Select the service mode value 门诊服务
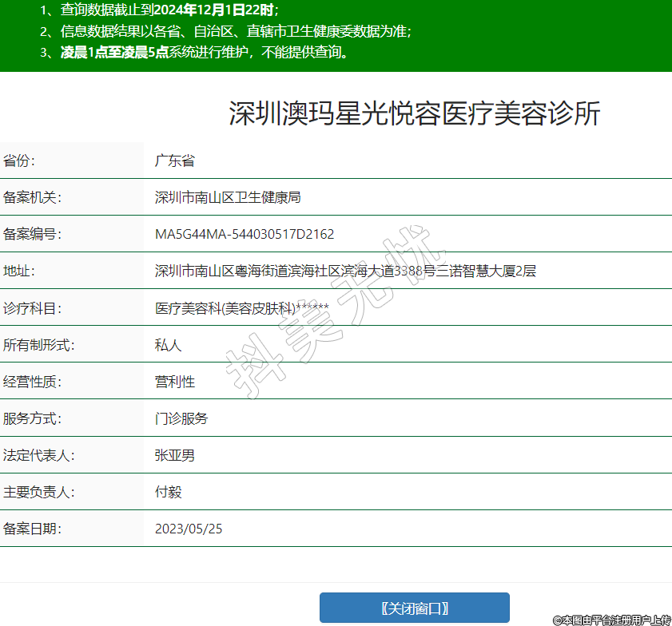This screenshot has width=672, height=626. click(x=181, y=418)
